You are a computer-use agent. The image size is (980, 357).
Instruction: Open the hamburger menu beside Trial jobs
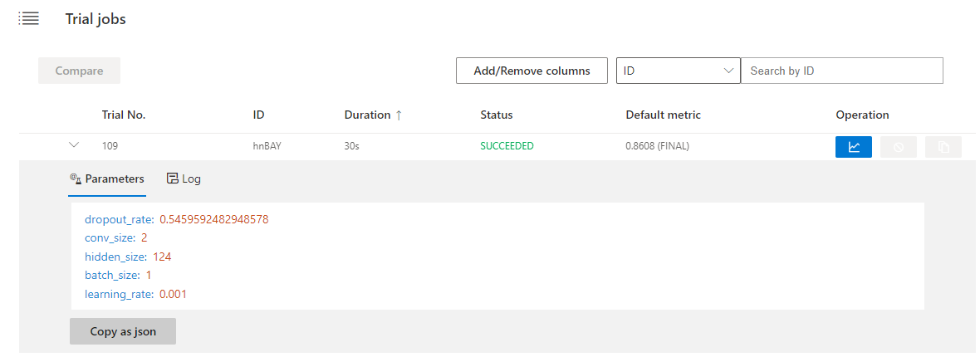pos(29,18)
